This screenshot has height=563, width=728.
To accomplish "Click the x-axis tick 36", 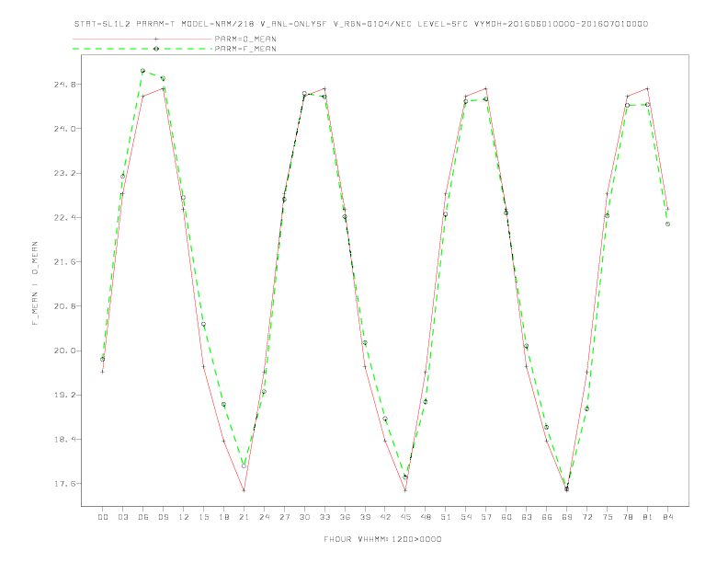I will 345,517.
